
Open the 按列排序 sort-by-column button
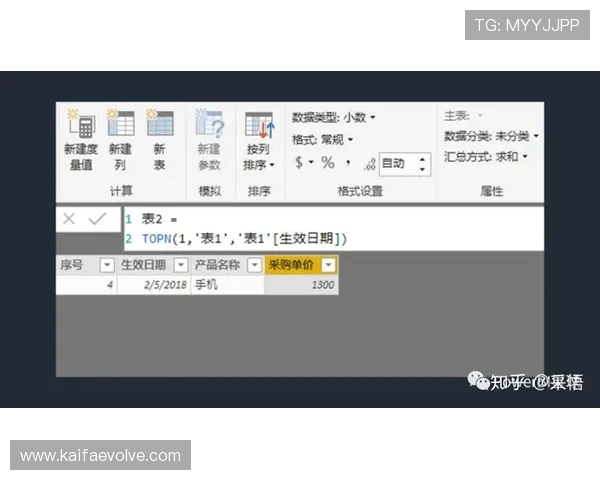click(259, 141)
